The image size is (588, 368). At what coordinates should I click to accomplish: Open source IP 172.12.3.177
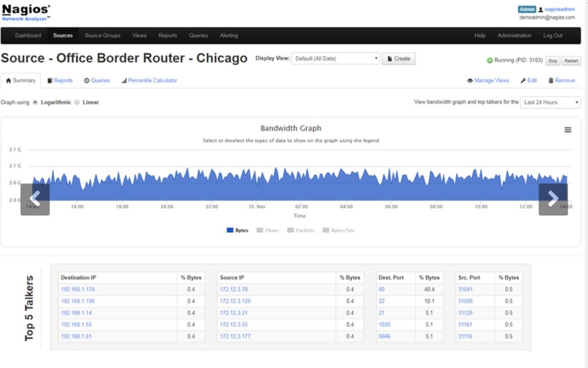point(235,337)
